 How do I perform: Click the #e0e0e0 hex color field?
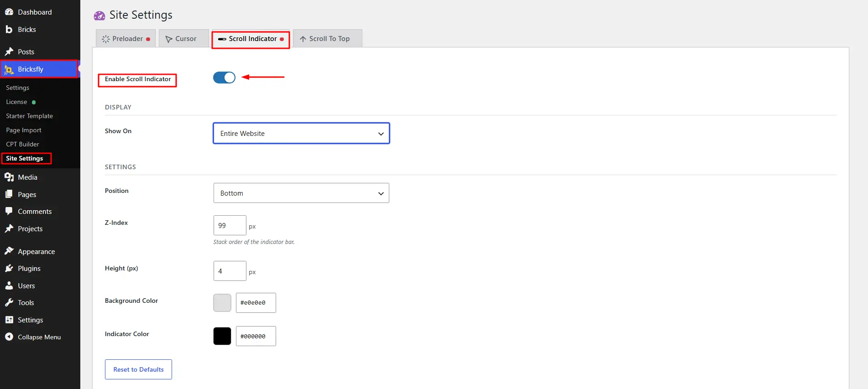point(256,303)
